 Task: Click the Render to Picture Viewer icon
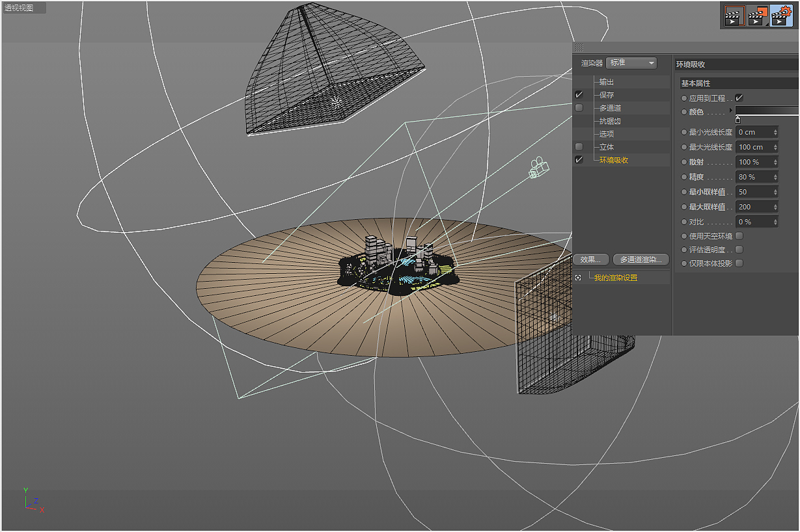(757, 16)
